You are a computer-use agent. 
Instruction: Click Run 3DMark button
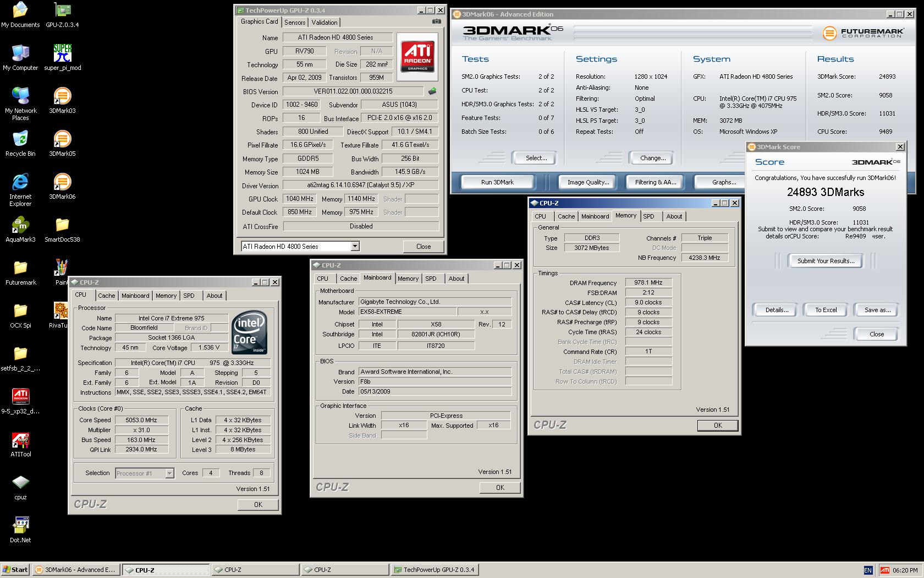coord(497,182)
